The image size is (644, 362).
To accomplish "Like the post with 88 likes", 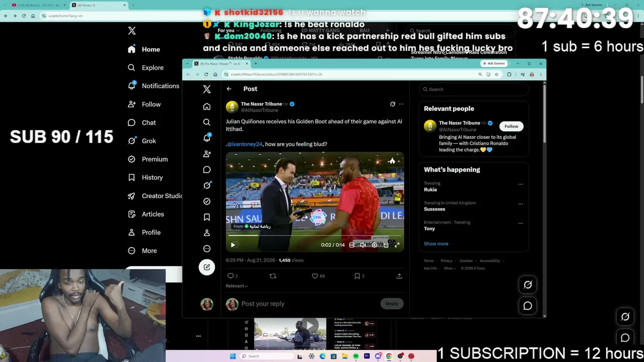I will pos(315,276).
